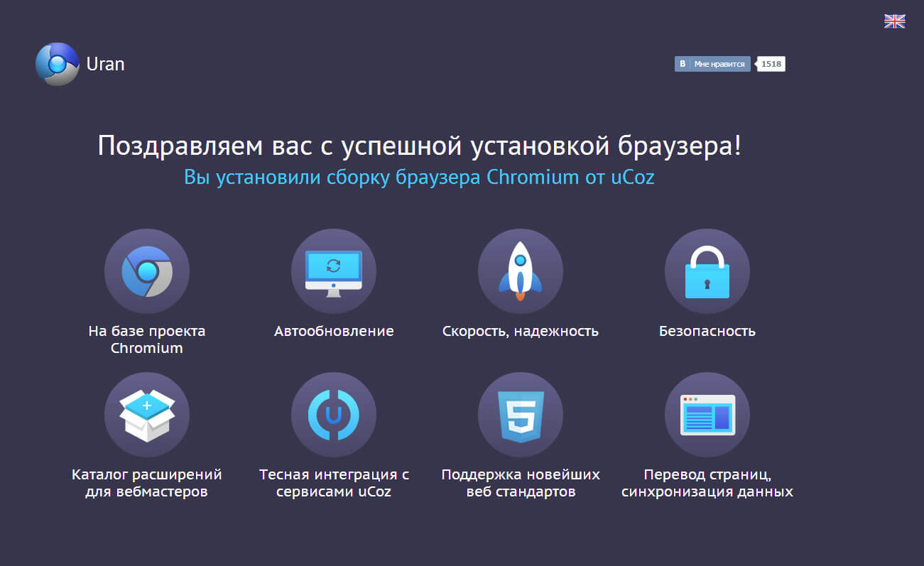Viewport: 924px width, 566px height.
Task: Select the Тесная интеграция с сервисами uCoz label
Action: click(334, 482)
